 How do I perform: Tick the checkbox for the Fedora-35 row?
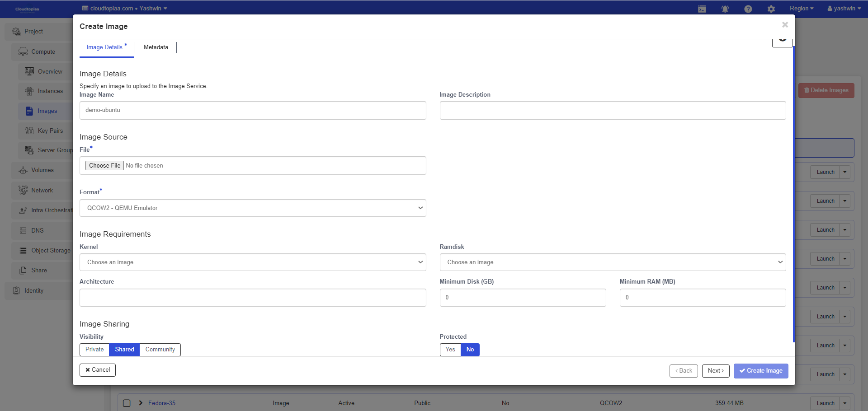pyautogui.click(x=127, y=403)
